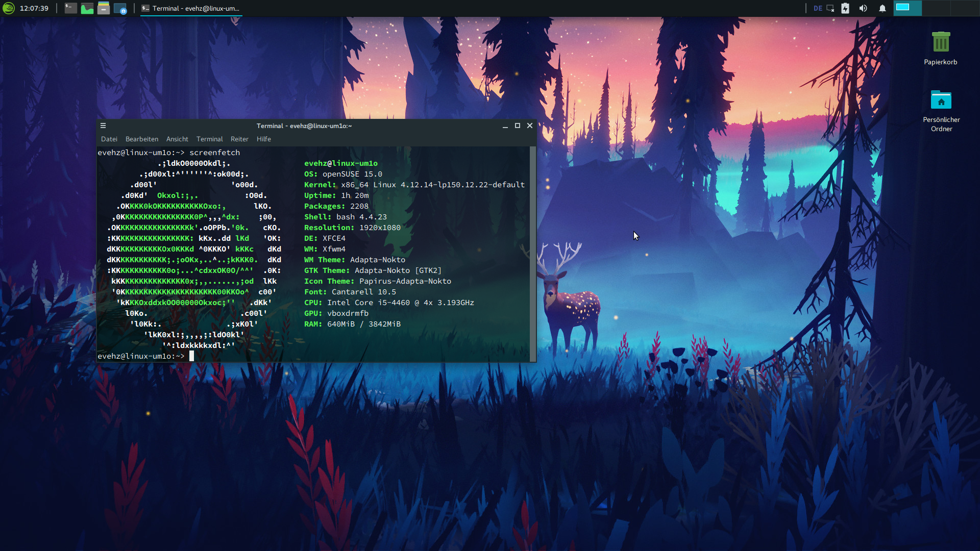Open the Papierkorb trash desktop icon
Image resolution: width=980 pixels, height=551 pixels.
click(x=941, y=48)
